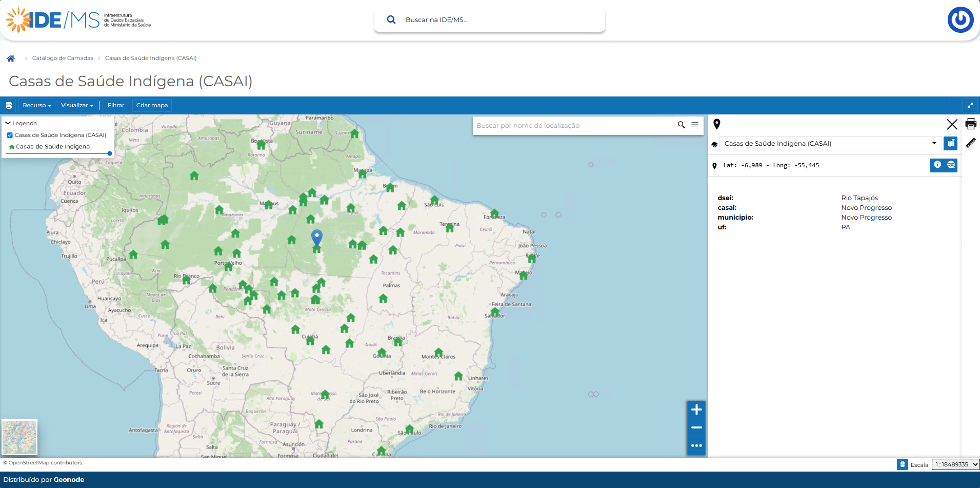This screenshot has width=980, height=488.
Task: Click the print map icon
Action: pyautogui.click(x=970, y=124)
